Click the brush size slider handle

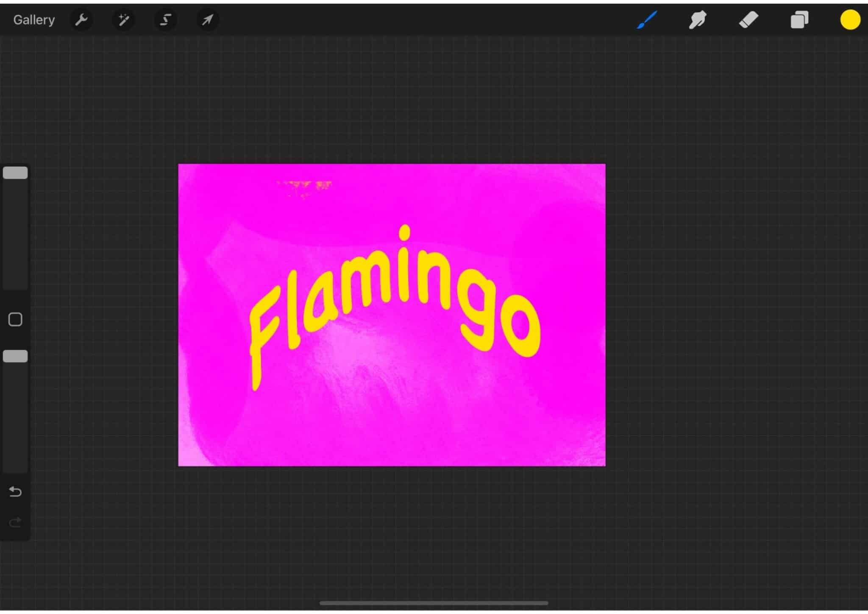[15, 173]
